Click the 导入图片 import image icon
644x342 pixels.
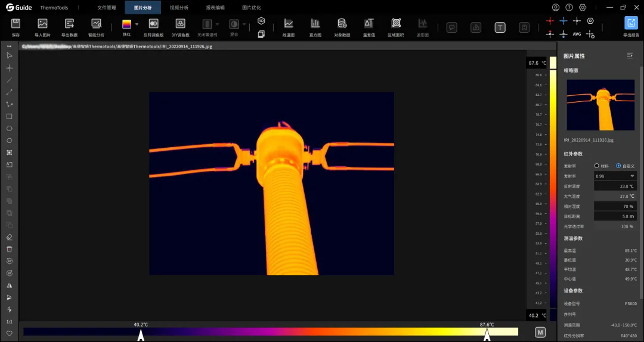click(42, 24)
